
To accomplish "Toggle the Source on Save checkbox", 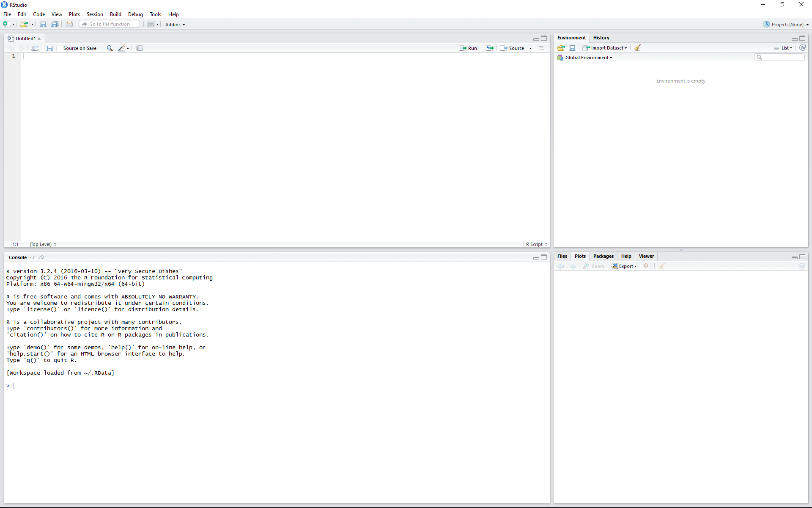I will click(x=60, y=48).
